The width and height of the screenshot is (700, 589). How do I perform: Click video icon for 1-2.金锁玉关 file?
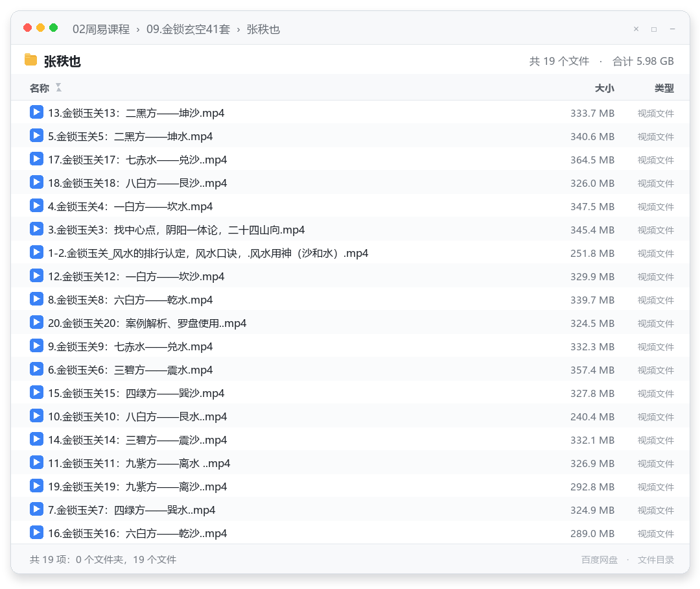pyautogui.click(x=36, y=252)
